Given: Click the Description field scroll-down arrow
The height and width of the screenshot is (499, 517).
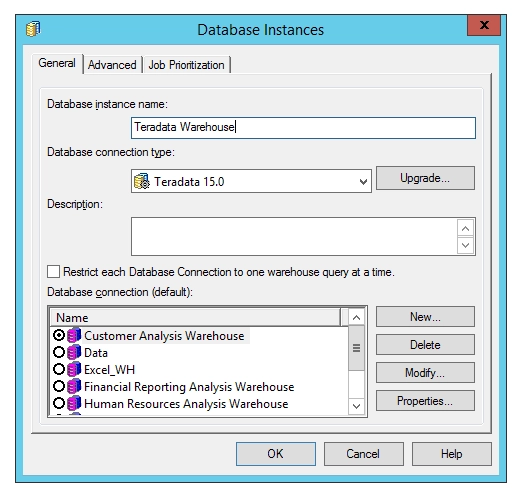Looking at the screenshot, I should click(x=466, y=246).
